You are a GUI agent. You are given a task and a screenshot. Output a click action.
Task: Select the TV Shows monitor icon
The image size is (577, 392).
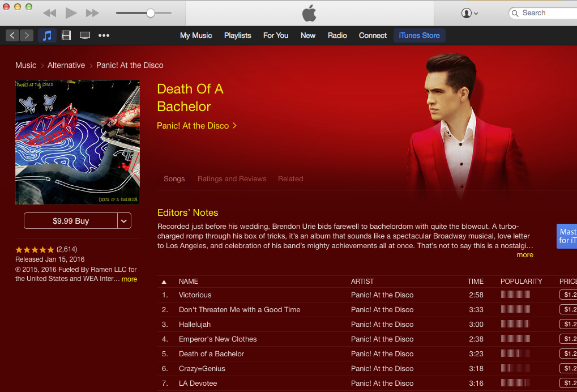point(85,35)
